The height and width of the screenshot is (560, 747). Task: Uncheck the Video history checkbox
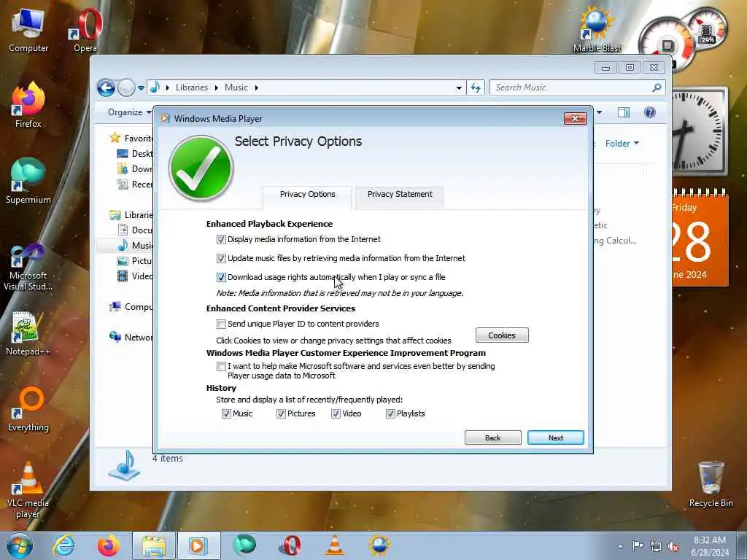click(336, 414)
